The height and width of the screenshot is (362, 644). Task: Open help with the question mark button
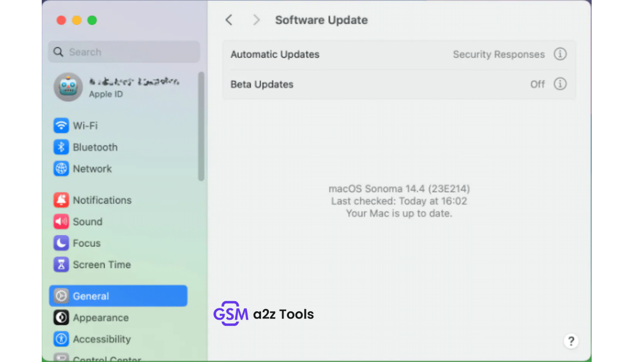coord(571,341)
